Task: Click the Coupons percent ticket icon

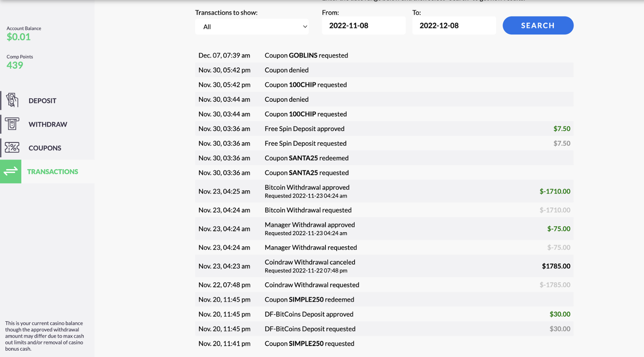Action: 12,148
